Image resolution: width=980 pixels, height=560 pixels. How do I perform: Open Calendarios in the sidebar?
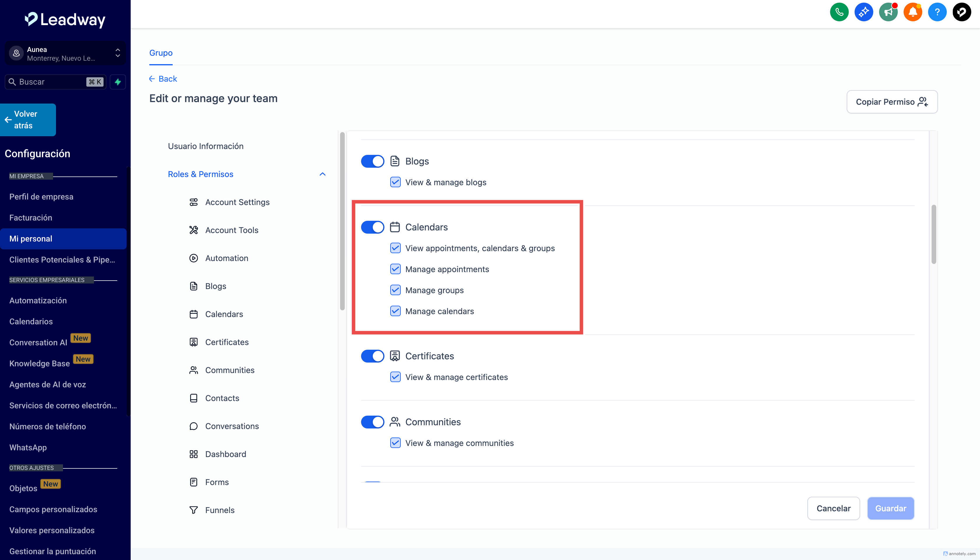[31, 321]
